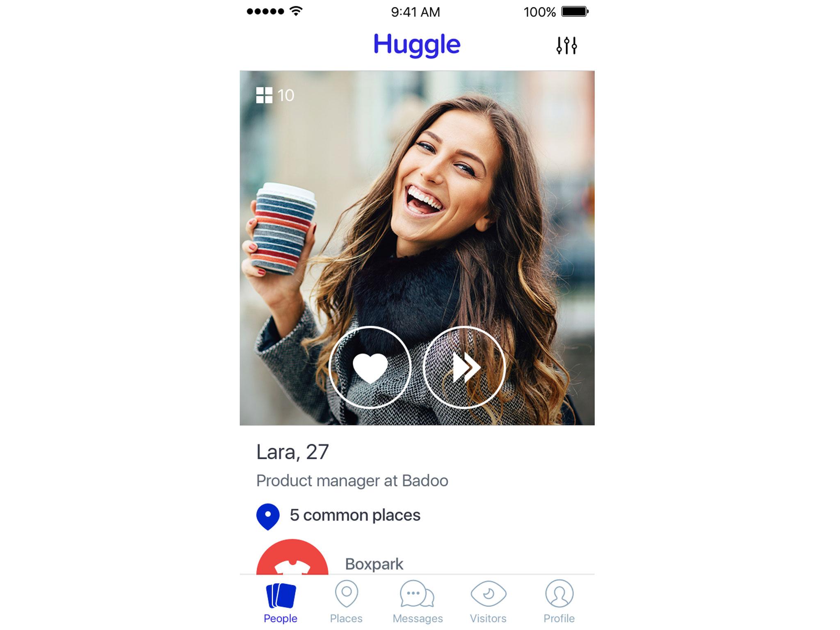Select the photo grid view icon
The height and width of the screenshot is (630, 840).
(x=263, y=95)
